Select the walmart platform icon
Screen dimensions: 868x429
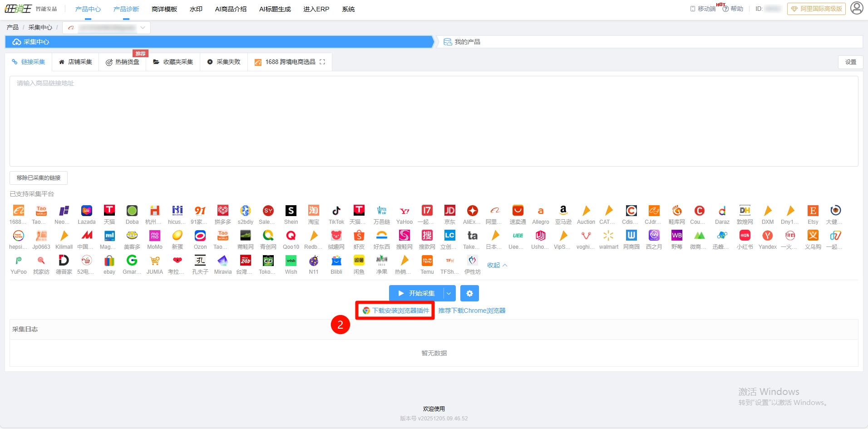[608, 236]
